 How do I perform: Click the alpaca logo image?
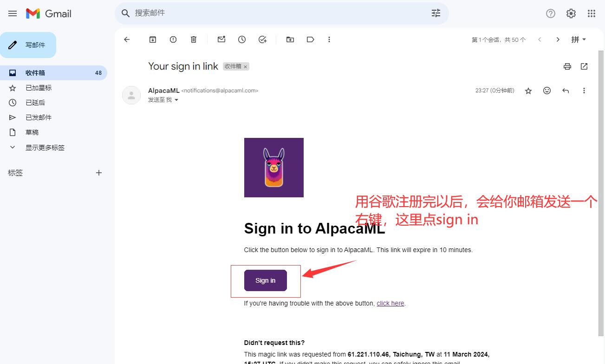coord(274,168)
